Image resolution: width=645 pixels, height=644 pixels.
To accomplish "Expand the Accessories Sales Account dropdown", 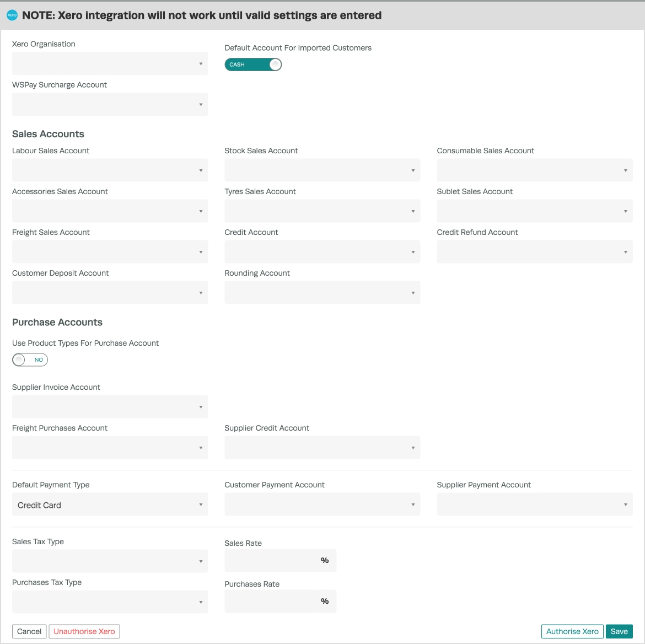I will tap(110, 211).
